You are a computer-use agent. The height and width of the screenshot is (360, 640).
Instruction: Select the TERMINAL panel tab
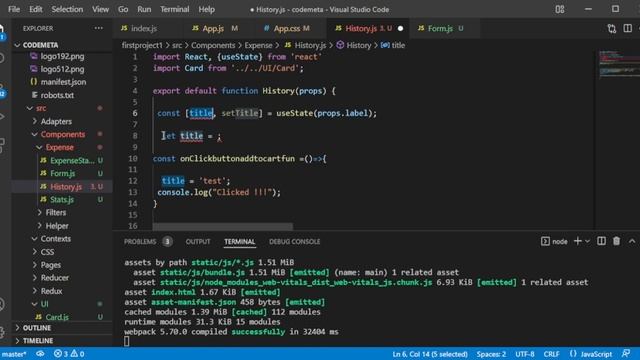(x=240, y=242)
